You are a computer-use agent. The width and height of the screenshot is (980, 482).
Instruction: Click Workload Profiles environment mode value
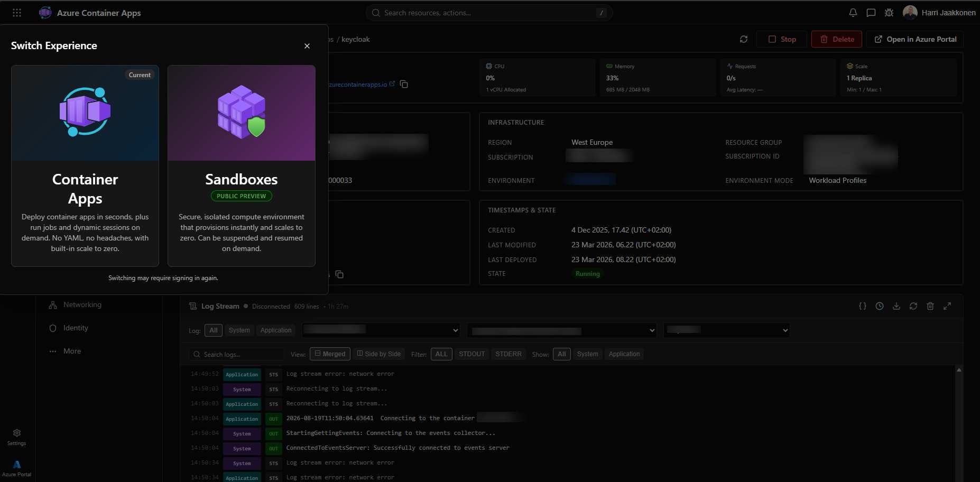[x=838, y=181]
